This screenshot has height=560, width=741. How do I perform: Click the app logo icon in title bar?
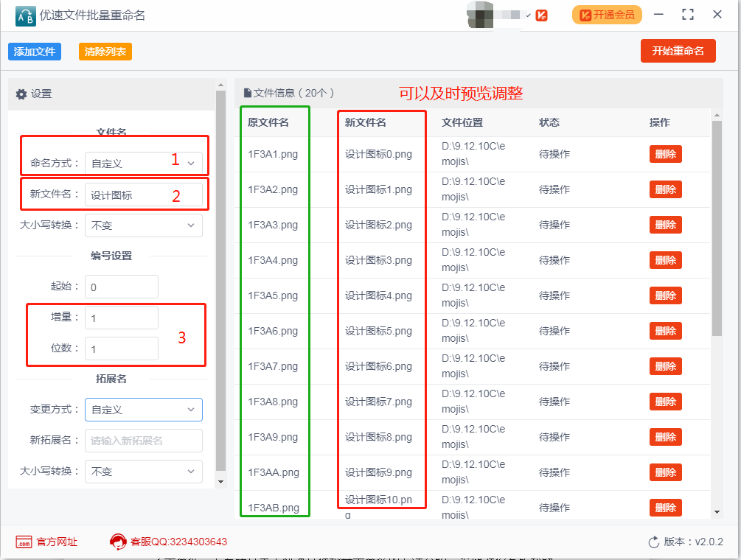tap(26, 16)
